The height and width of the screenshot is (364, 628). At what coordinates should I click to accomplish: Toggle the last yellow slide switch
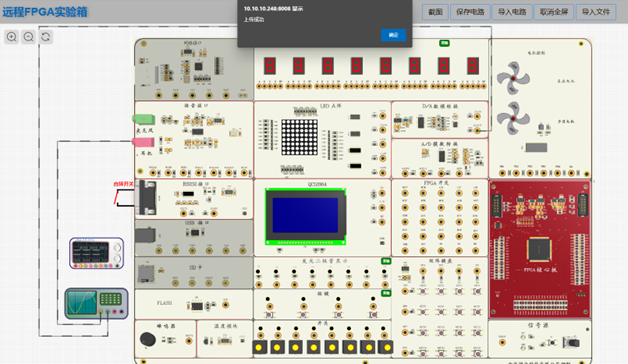386,347
